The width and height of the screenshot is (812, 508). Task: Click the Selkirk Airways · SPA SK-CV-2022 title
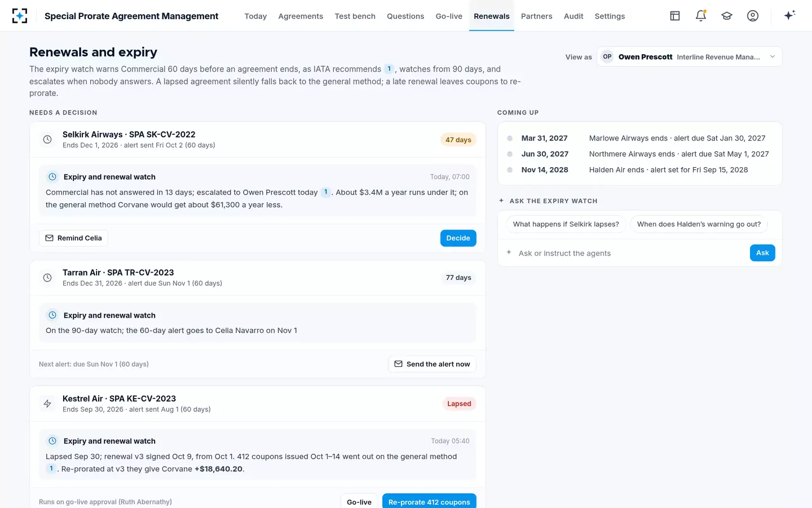coord(129,134)
